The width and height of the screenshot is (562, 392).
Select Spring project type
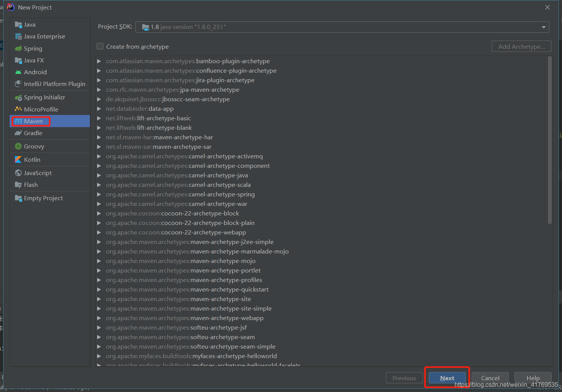click(50, 48)
